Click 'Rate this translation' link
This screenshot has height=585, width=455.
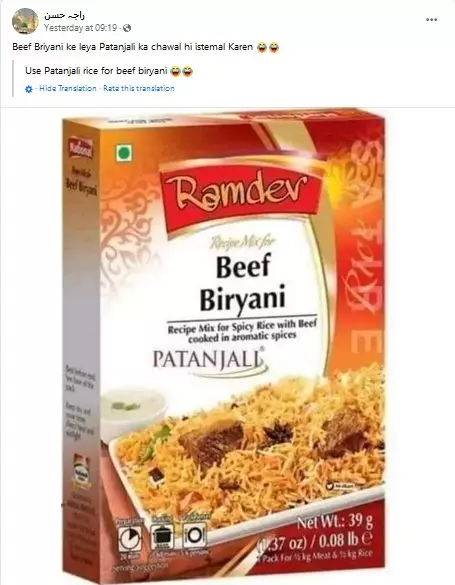coord(139,88)
